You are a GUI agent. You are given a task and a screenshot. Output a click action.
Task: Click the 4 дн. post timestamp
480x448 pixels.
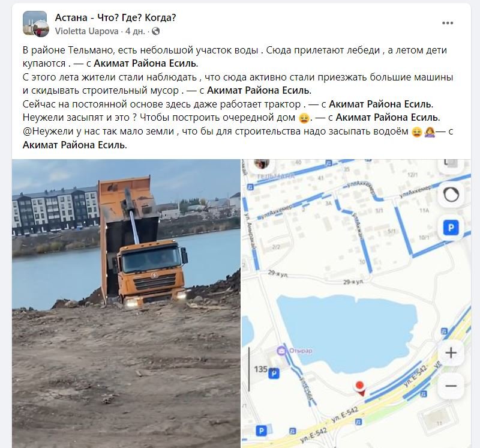(x=135, y=31)
